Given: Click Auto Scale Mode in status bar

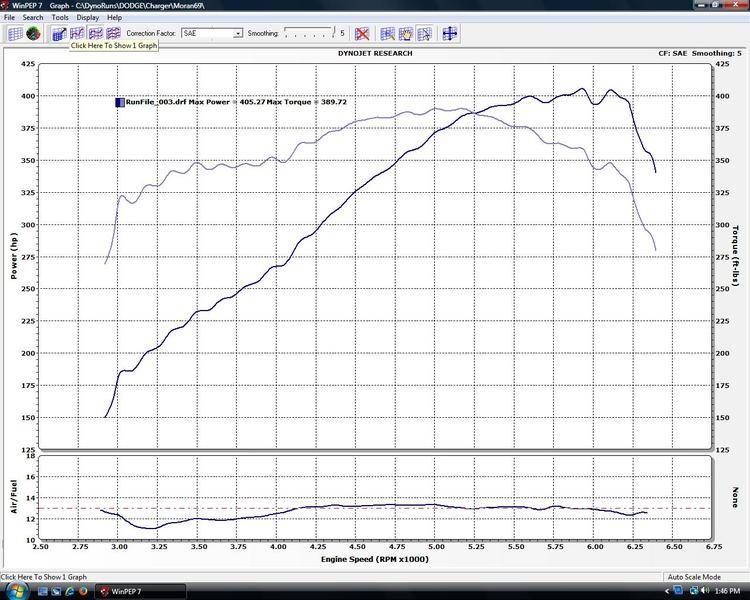Looking at the screenshot, I should click(x=694, y=577).
